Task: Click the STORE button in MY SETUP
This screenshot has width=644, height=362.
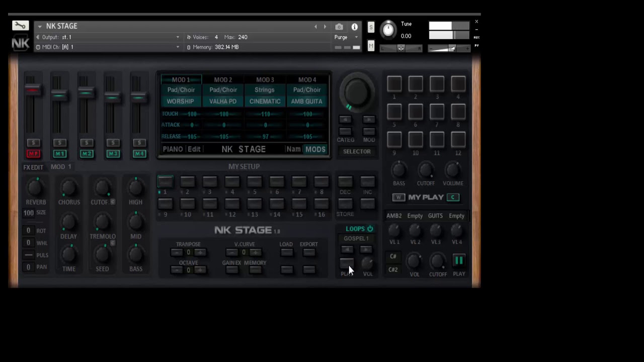Action: pyautogui.click(x=345, y=204)
